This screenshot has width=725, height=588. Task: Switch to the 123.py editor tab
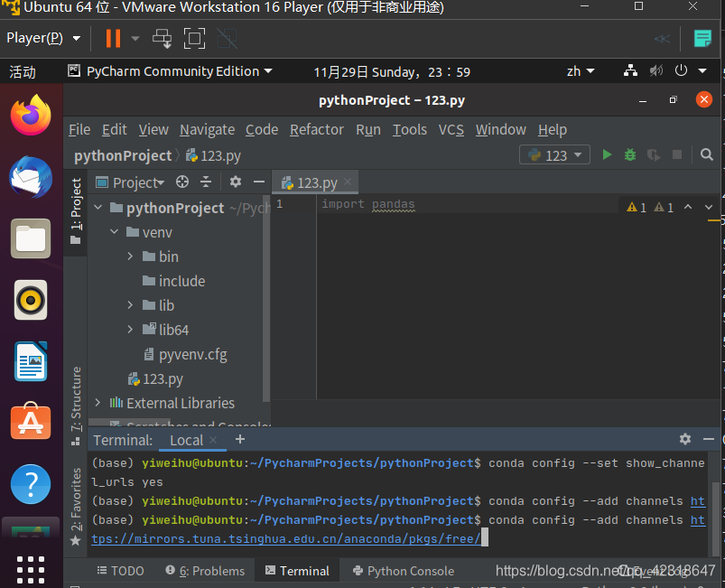pos(316,182)
